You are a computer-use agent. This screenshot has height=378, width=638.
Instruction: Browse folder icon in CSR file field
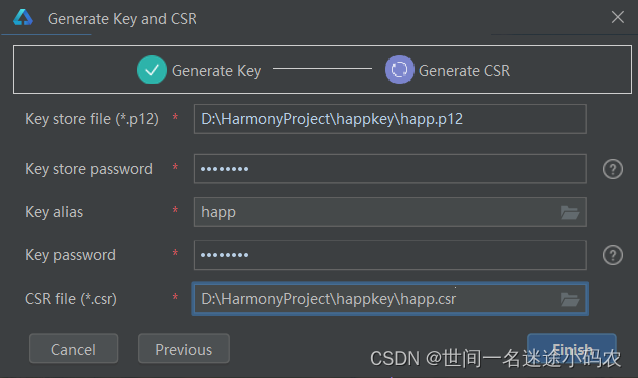[570, 299]
